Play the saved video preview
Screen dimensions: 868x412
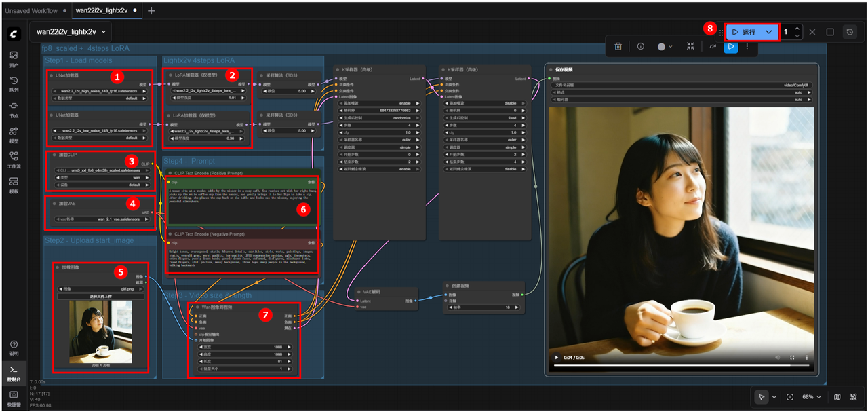557,358
